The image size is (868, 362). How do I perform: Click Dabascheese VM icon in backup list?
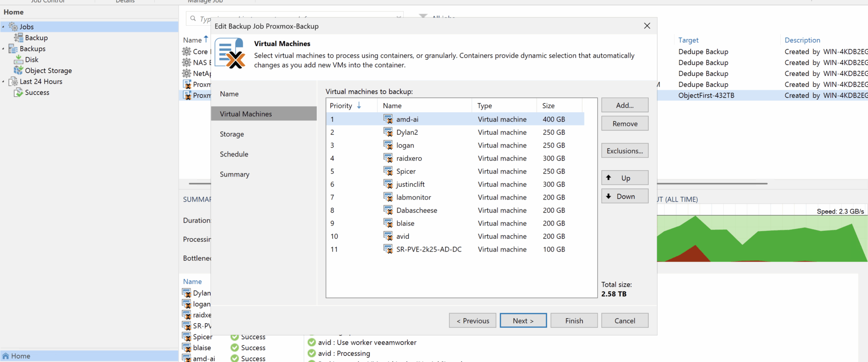[388, 210]
